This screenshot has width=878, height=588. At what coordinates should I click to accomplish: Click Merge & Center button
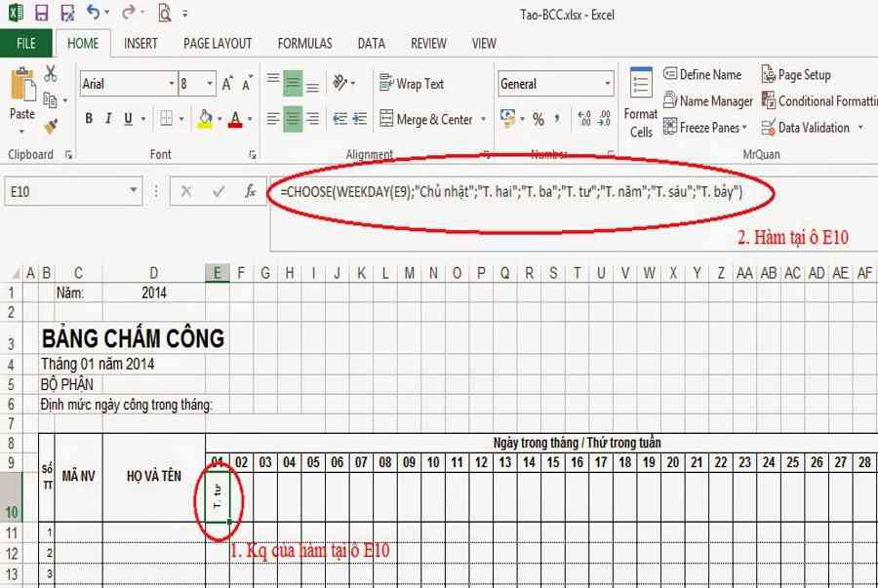click(x=426, y=119)
